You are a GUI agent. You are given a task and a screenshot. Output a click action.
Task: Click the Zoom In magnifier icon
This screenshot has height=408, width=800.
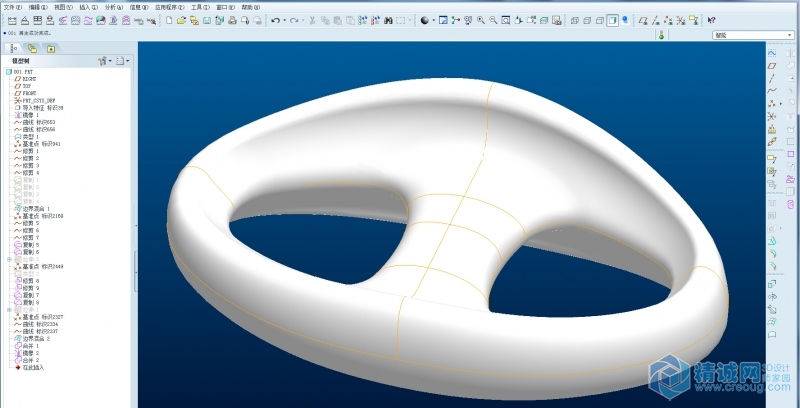[x=481, y=20]
